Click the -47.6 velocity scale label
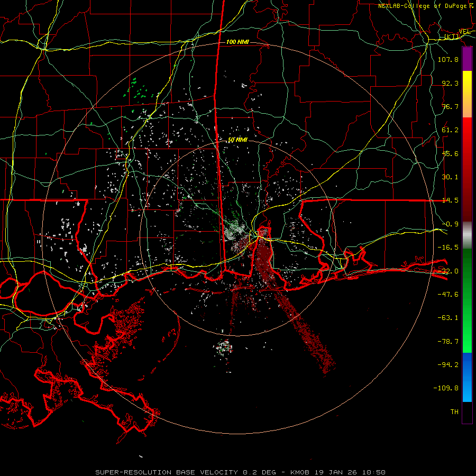Image resolution: width=476 pixels, height=476 pixels. [448, 295]
